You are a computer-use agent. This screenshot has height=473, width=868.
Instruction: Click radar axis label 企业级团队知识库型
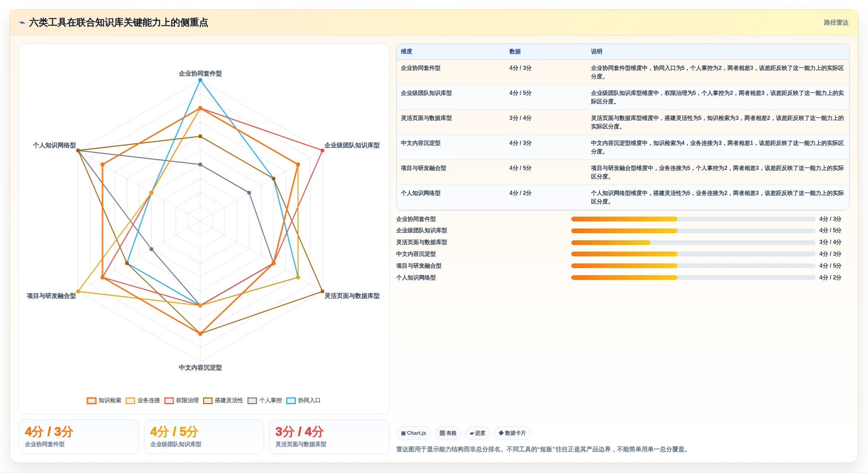pyautogui.click(x=352, y=145)
